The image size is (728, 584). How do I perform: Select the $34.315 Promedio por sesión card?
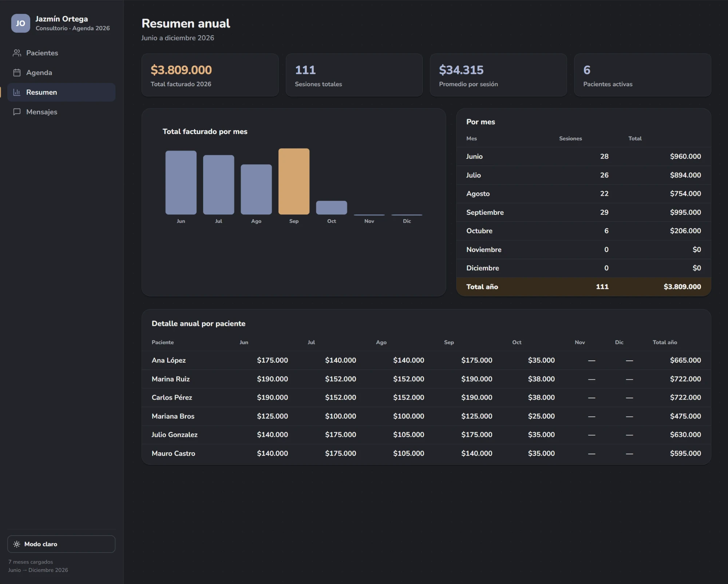point(498,75)
